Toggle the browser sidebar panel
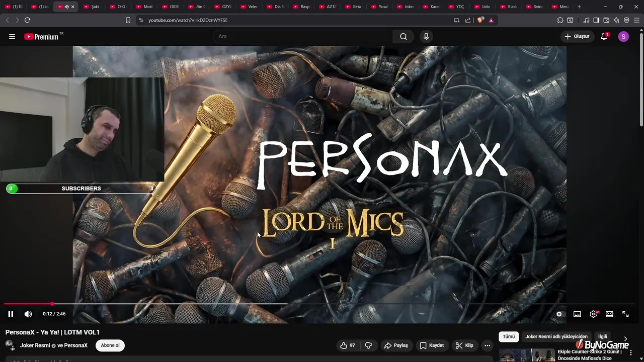Screen dimensions: 644x362 596,20
